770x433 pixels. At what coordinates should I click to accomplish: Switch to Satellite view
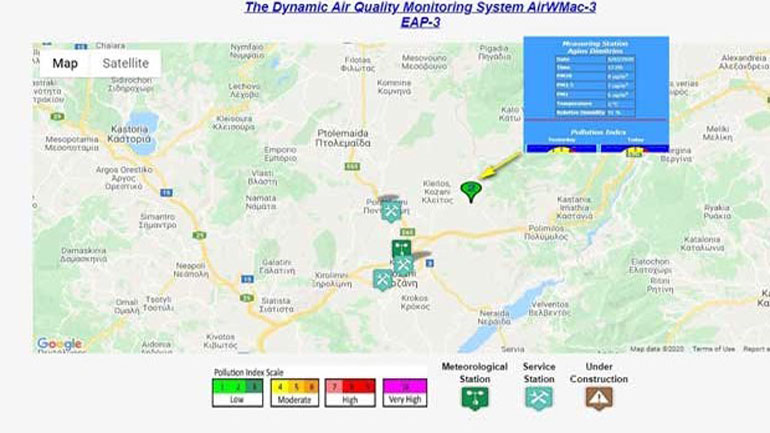click(x=125, y=63)
